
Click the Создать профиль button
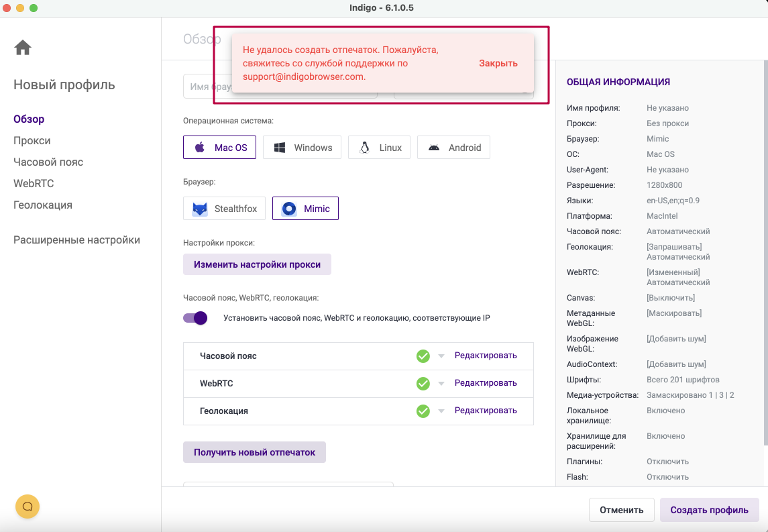click(709, 510)
